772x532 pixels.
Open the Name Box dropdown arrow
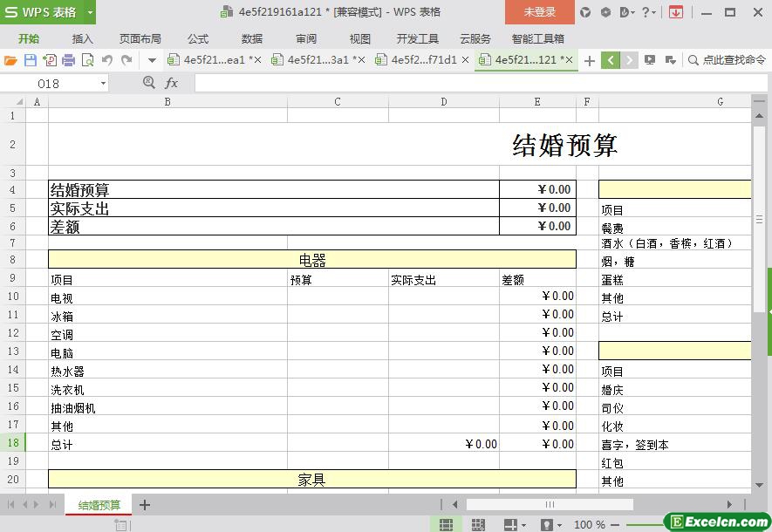[104, 83]
